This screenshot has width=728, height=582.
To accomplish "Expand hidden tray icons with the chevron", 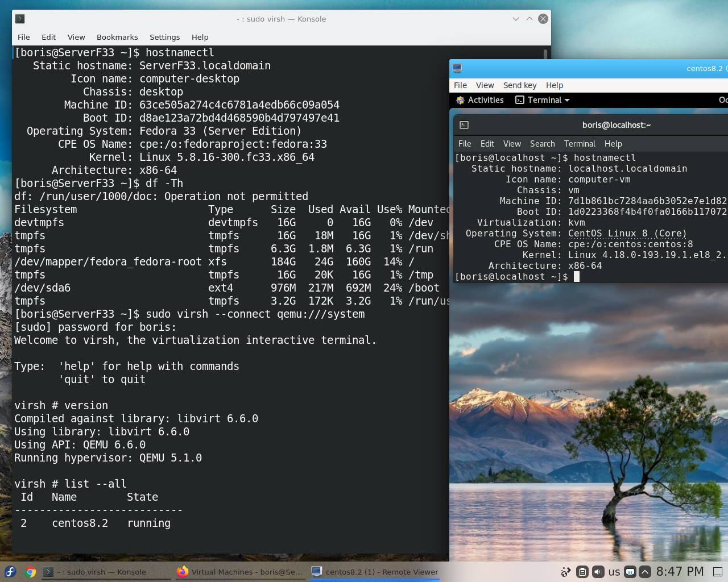I will coord(645,572).
